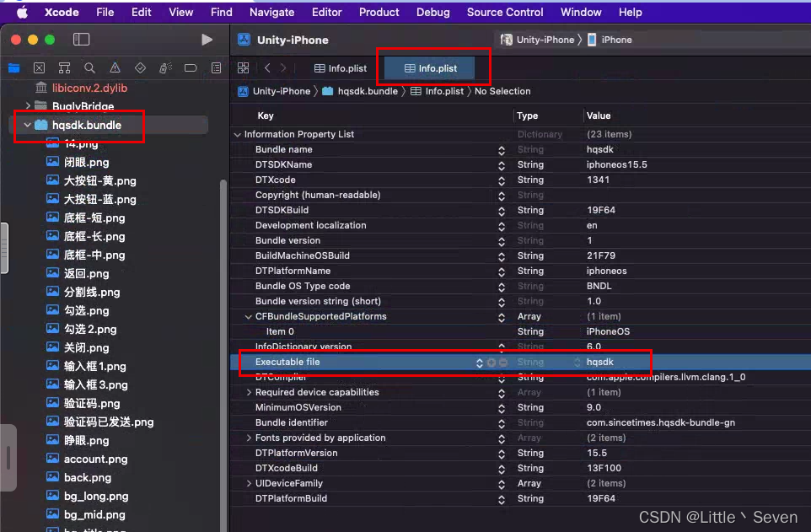Open type popup for Executable file
This screenshot has height=532, width=811.
549,363
